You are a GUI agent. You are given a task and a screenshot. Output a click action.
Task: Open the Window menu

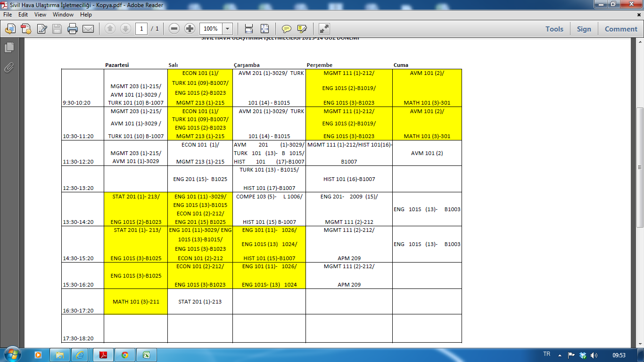point(63,15)
